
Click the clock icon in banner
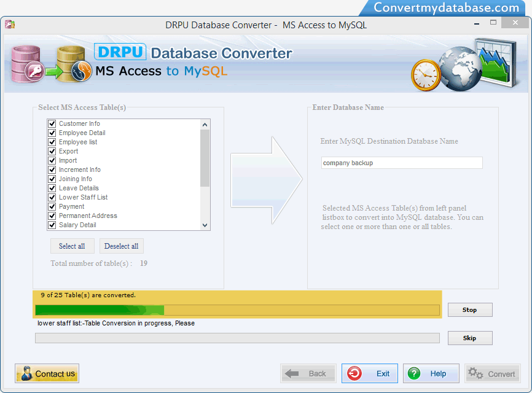(x=426, y=75)
